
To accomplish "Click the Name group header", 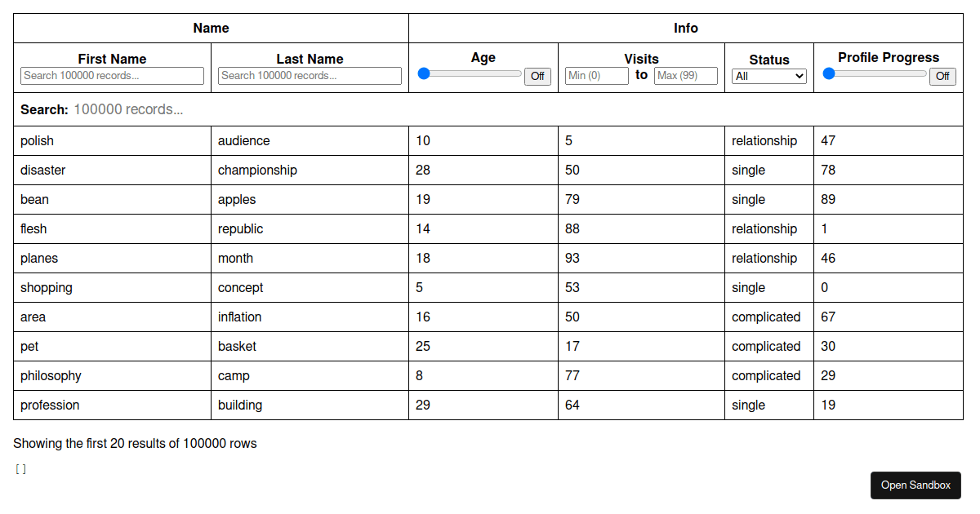I will [x=211, y=27].
